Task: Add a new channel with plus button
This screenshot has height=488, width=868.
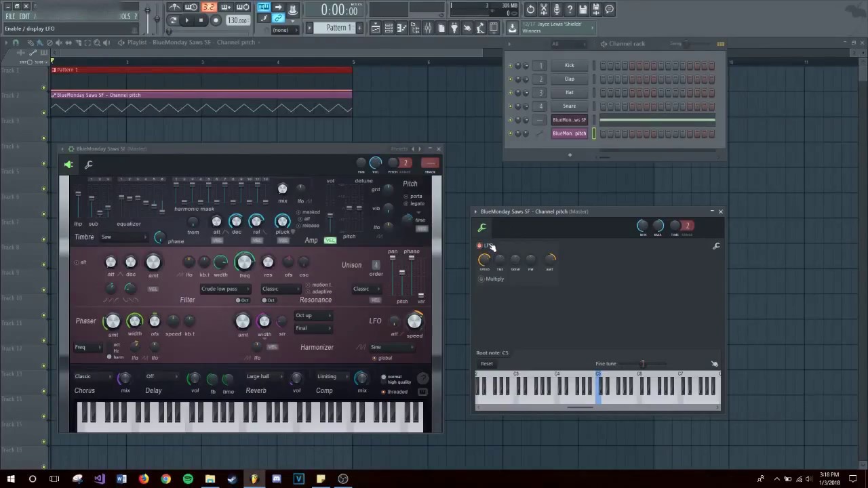Action: (570, 155)
